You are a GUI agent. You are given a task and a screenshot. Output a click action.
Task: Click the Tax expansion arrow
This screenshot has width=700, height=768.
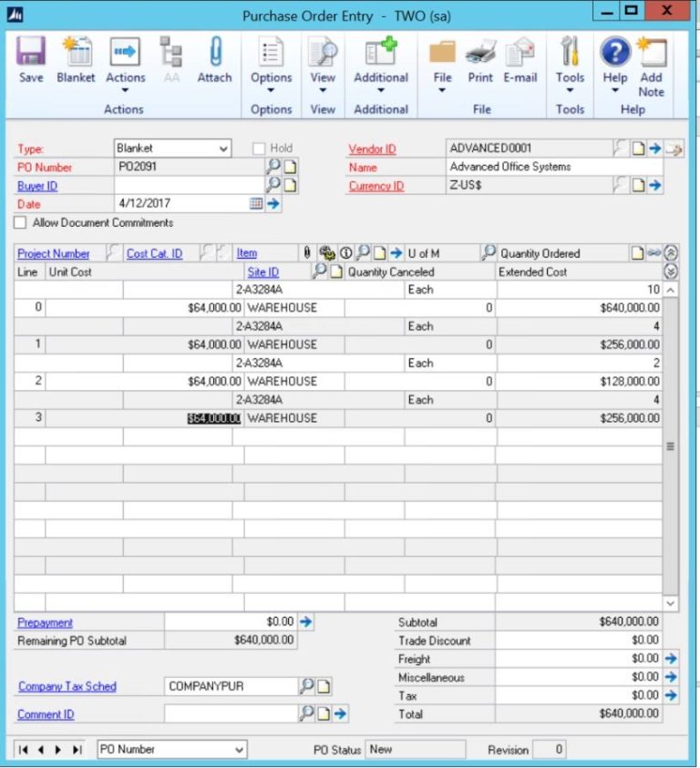click(671, 695)
